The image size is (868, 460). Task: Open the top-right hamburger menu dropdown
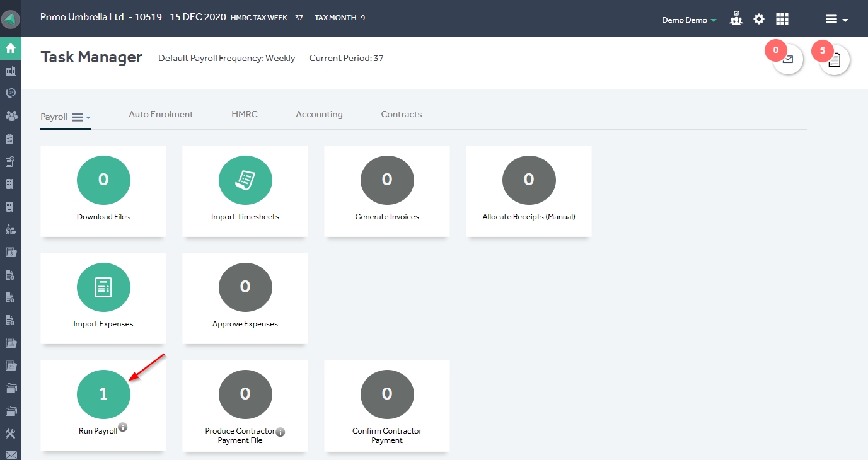[836, 20]
